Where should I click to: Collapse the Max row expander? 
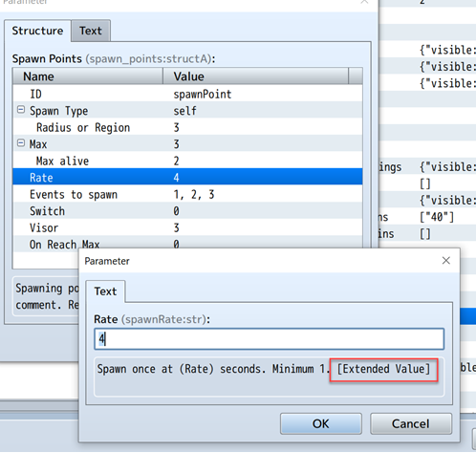pyautogui.click(x=21, y=143)
